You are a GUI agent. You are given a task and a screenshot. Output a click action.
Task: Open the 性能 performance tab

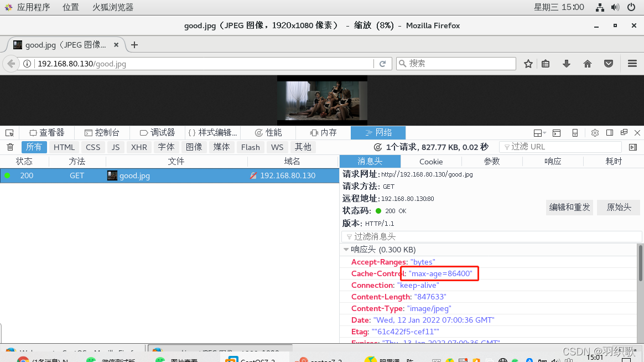tap(268, 133)
